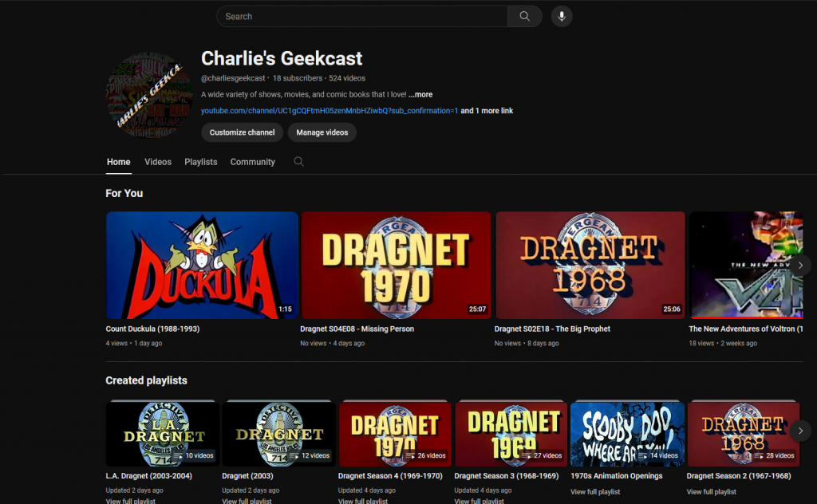The height and width of the screenshot is (504, 817).
Task: Open the Playlists tab
Action: (x=200, y=161)
